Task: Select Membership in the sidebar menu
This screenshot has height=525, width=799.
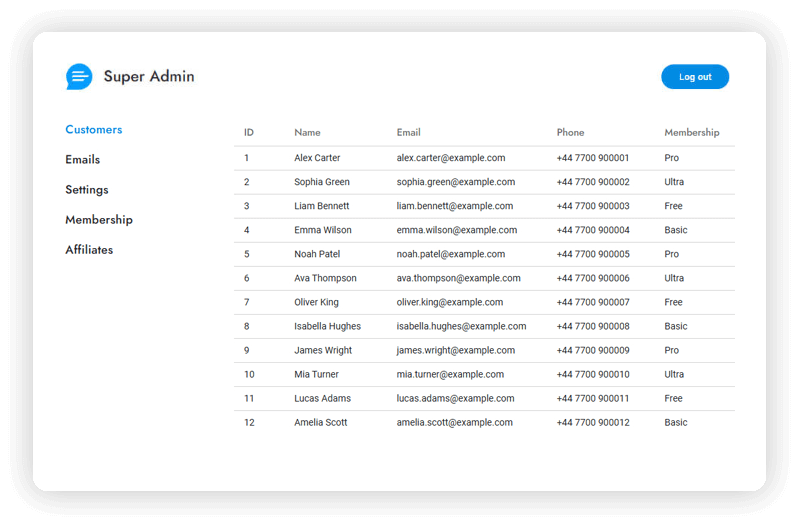Action: click(x=99, y=220)
